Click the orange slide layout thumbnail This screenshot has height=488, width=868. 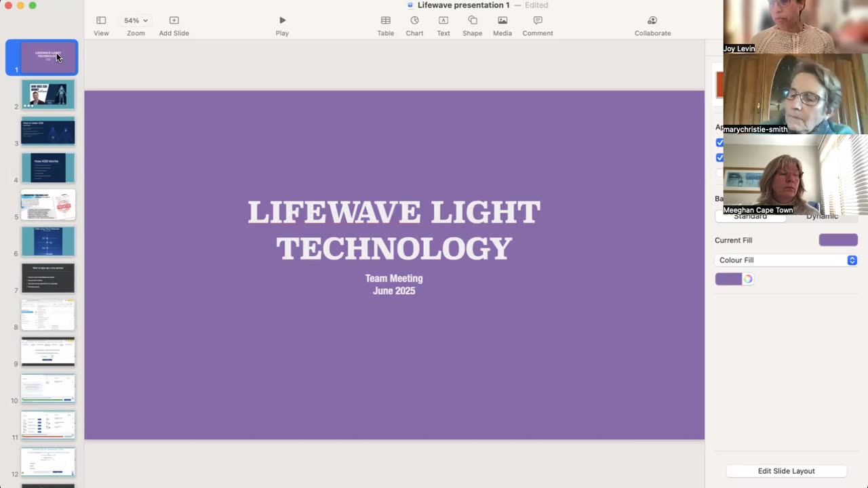[x=719, y=85]
